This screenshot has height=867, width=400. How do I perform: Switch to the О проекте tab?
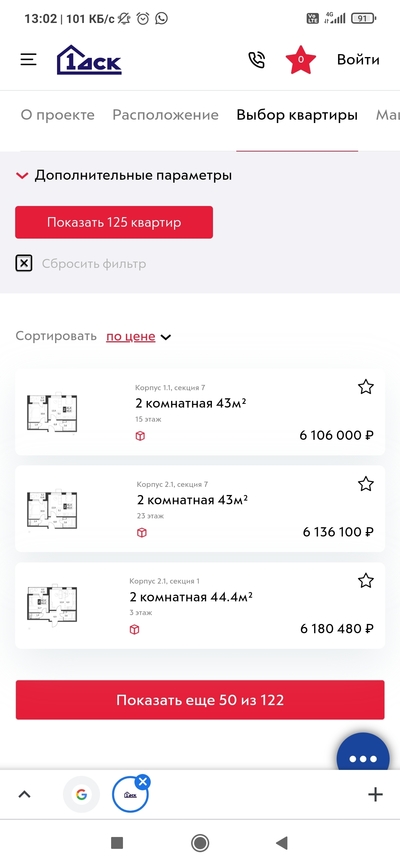(x=58, y=115)
